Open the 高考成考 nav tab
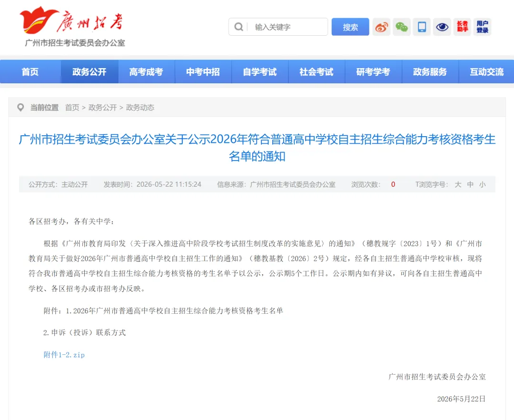Image resolution: width=514 pixels, height=420 pixels. (146, 72)
